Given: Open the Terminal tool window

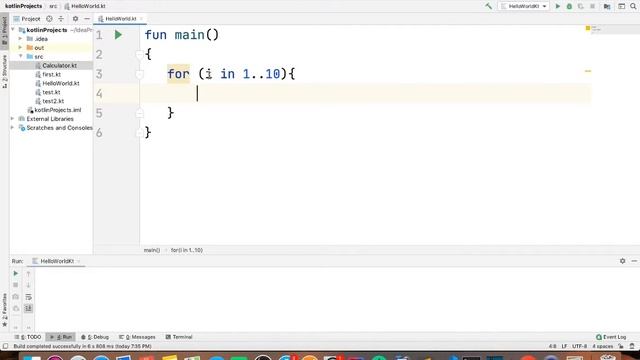Looking at the screenshot, I should click(x=179, y=337).
